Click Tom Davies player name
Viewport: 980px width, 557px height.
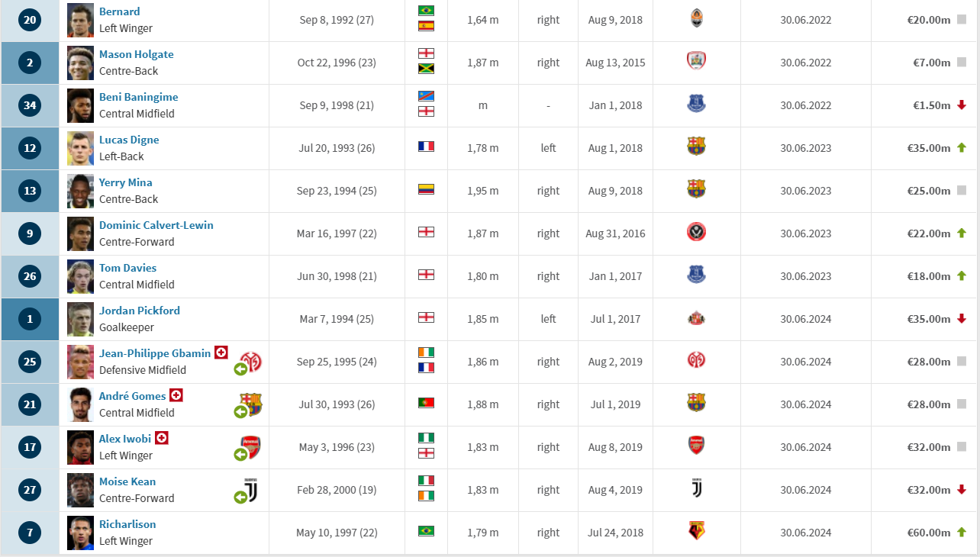point(127,268)
